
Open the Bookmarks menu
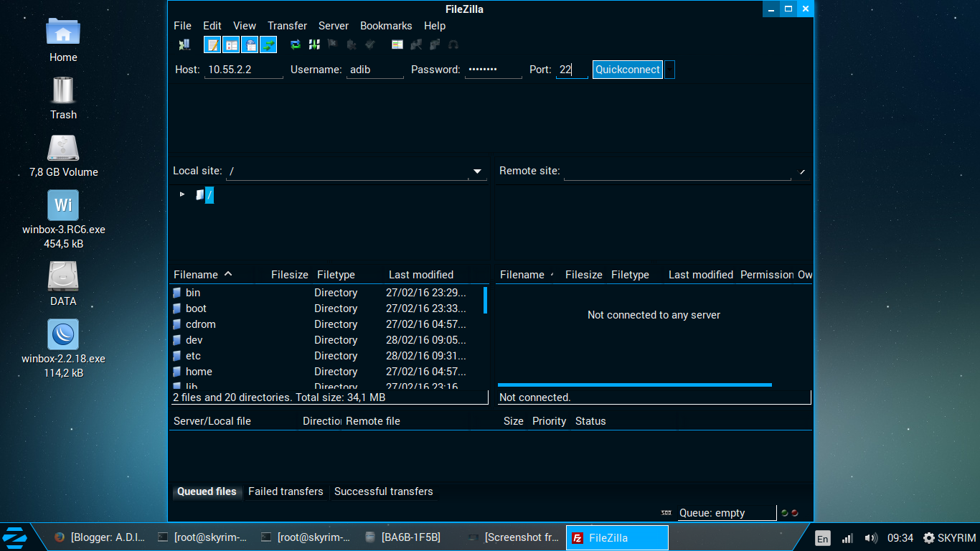386,26
